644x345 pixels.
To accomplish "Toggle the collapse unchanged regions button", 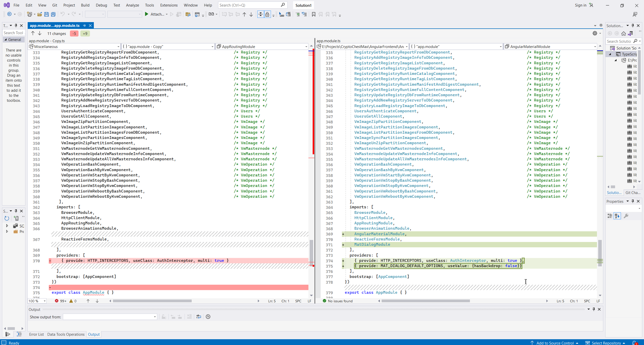I will pyautogui.click(x=261, y=14).
